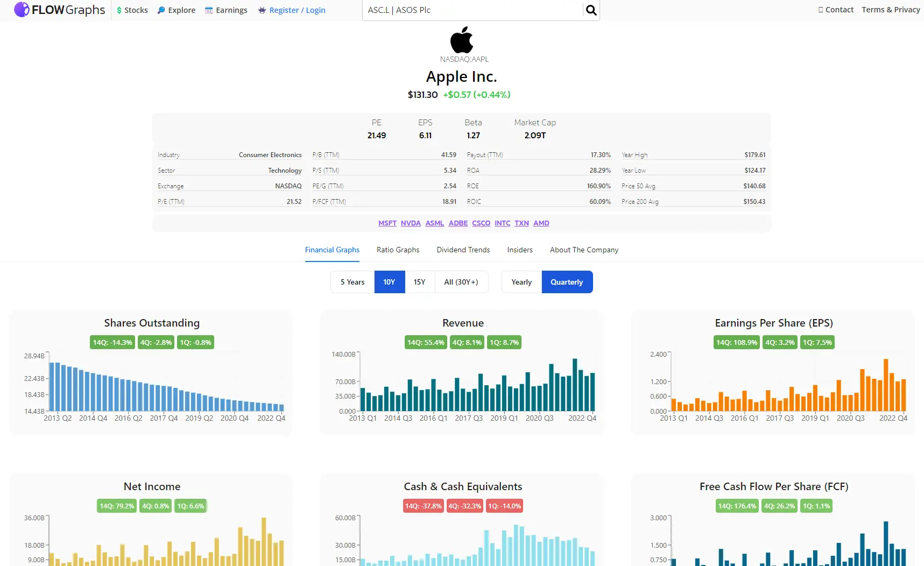Viewport: 924px width, 566px height.
Task: Click the FLOWGraphs logo icon
Action: tap(22, 9)
